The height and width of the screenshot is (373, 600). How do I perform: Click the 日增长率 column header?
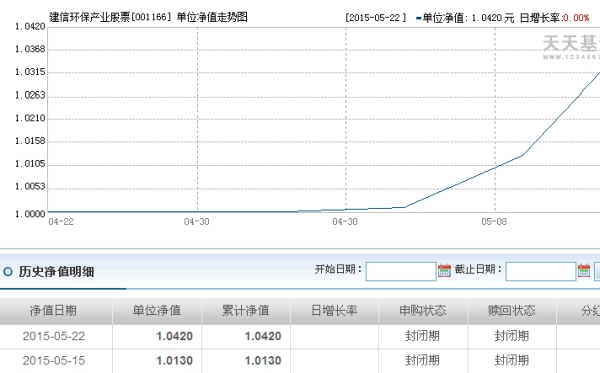pyautogui.click(x=334, y=311)
